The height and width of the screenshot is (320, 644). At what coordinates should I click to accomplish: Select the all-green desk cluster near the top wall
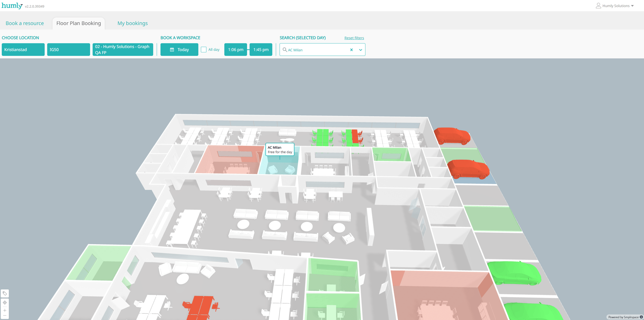coord(322,137)
